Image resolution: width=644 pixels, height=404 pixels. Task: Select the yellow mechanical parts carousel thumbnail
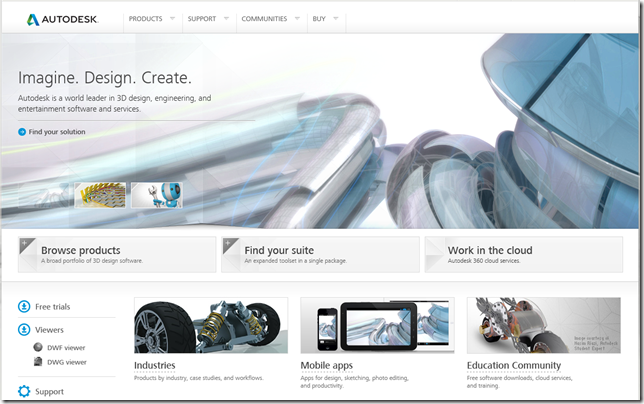tap(101, 194)
